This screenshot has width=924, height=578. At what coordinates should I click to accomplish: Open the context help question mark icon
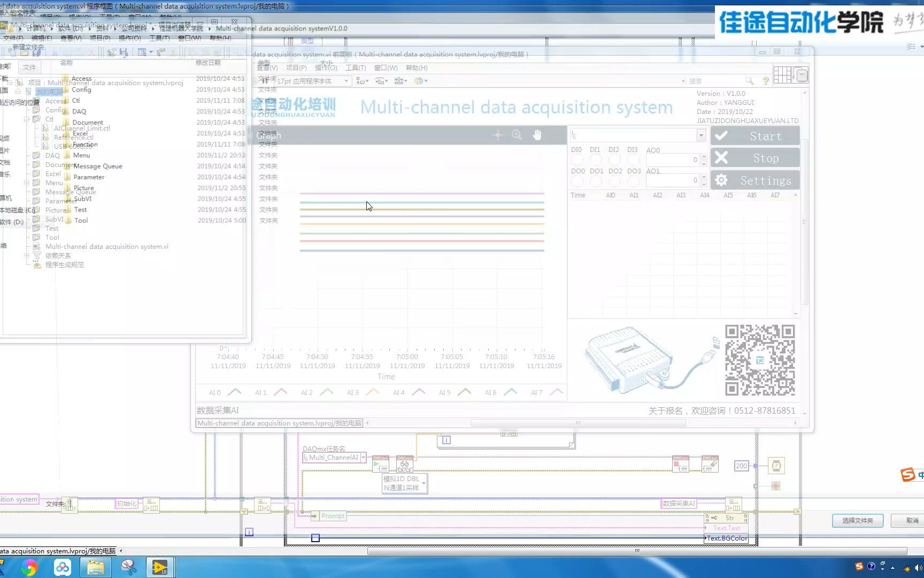[x=766, y=81]
